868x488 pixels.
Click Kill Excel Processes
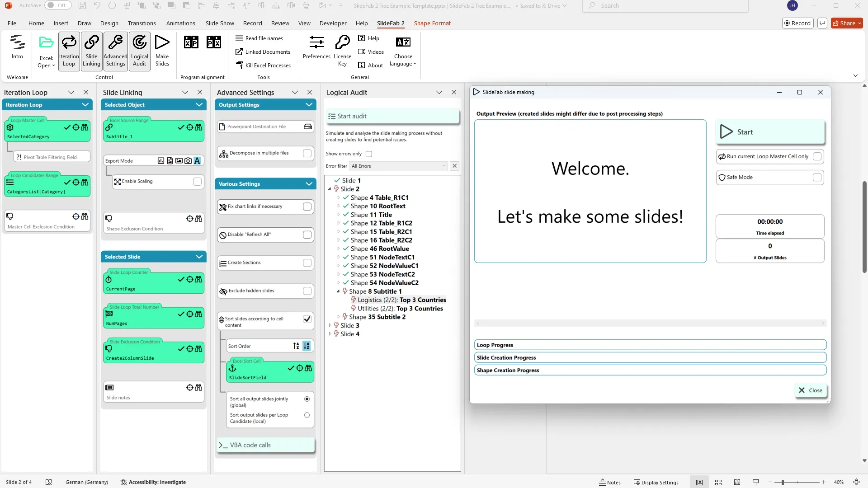click(263, 66)
